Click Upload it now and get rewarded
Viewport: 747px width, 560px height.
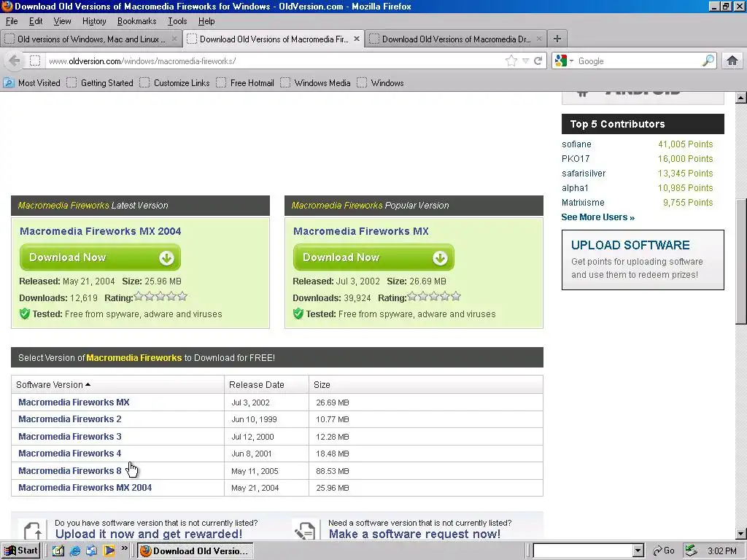[149, 534]
